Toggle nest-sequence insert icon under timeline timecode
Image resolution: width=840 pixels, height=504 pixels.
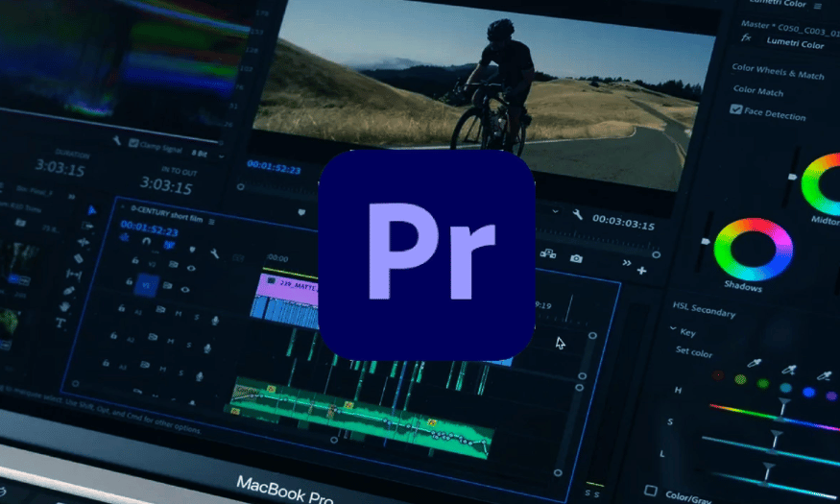[x=126, y=237]
